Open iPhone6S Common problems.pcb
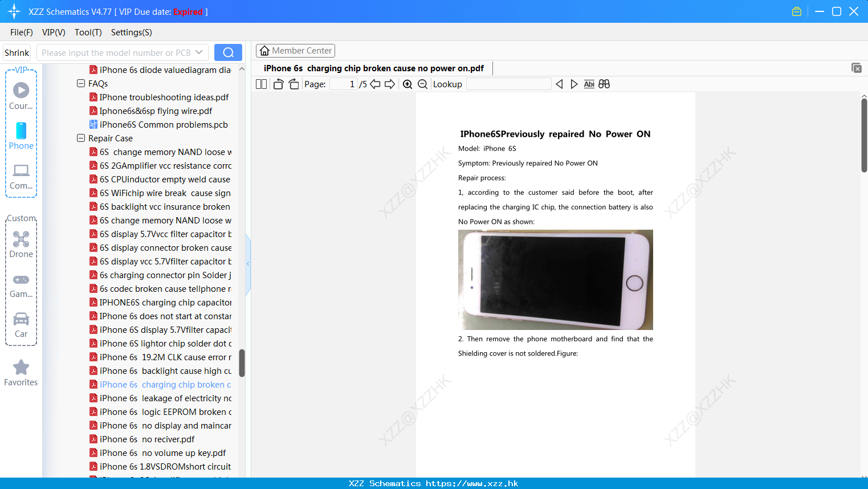The width and height of the screenshot is (868, 489). coord(159,125)
